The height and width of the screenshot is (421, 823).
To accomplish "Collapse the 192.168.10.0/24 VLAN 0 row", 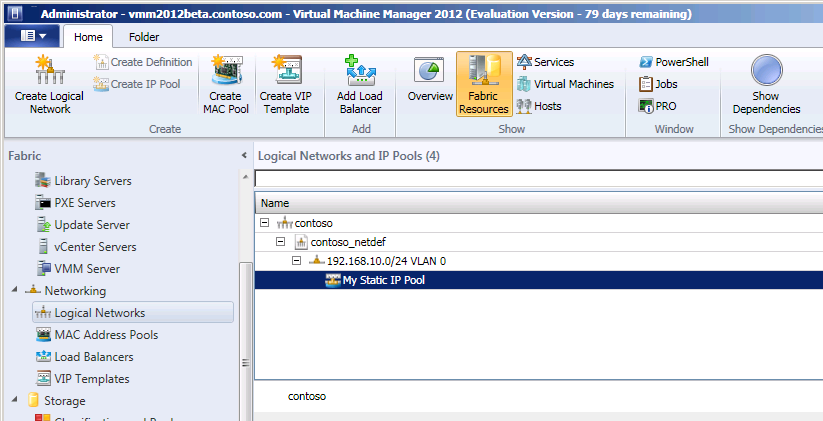I will (297, 260).
